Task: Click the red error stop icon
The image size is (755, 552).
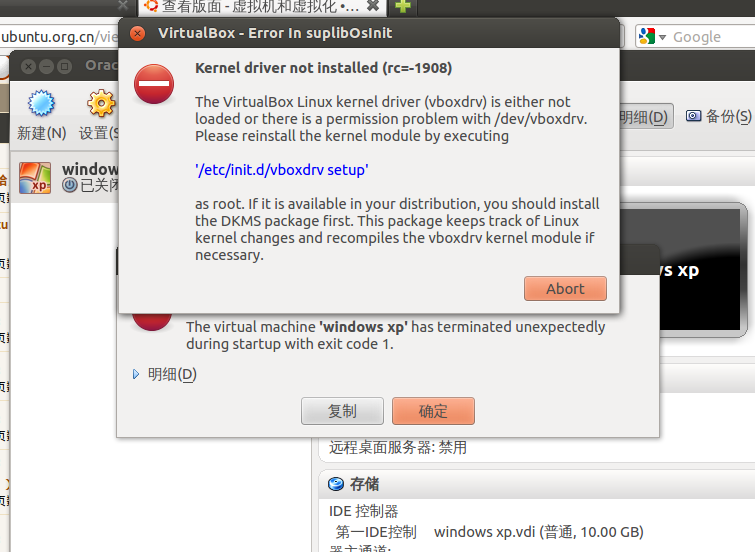Action: coord(154,84)
